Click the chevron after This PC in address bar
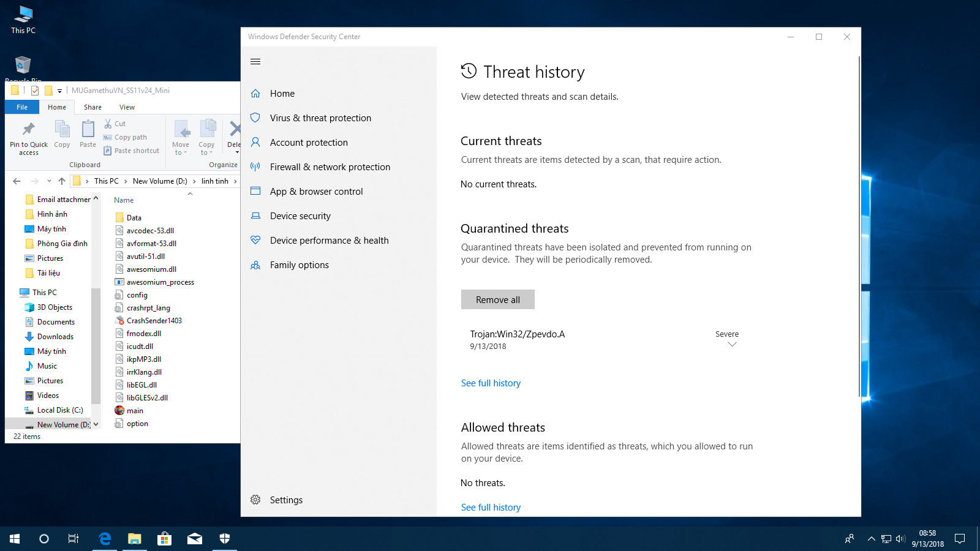 pyautogui.click(x=126, y=181)
